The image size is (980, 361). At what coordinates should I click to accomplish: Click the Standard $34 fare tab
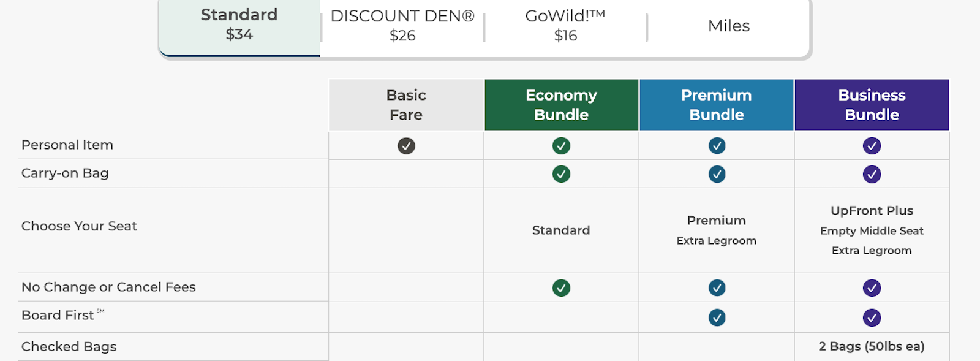(x=239, y=25)
